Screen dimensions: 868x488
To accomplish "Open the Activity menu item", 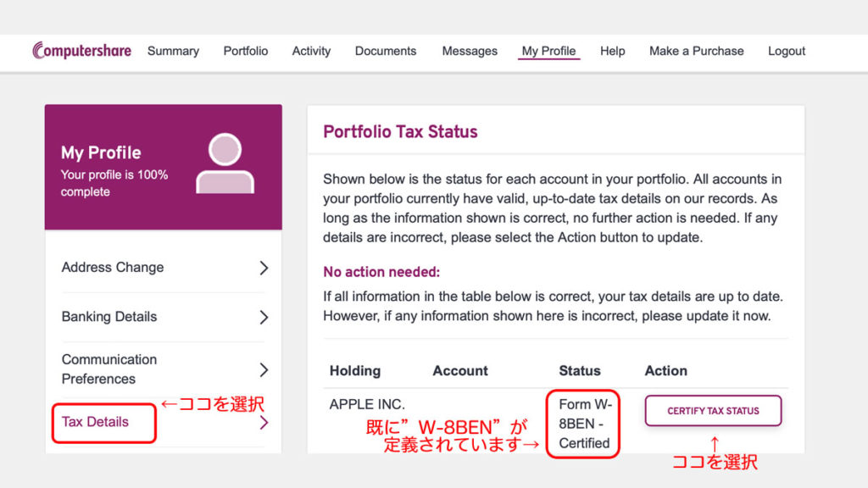I will tap(311, 51).
